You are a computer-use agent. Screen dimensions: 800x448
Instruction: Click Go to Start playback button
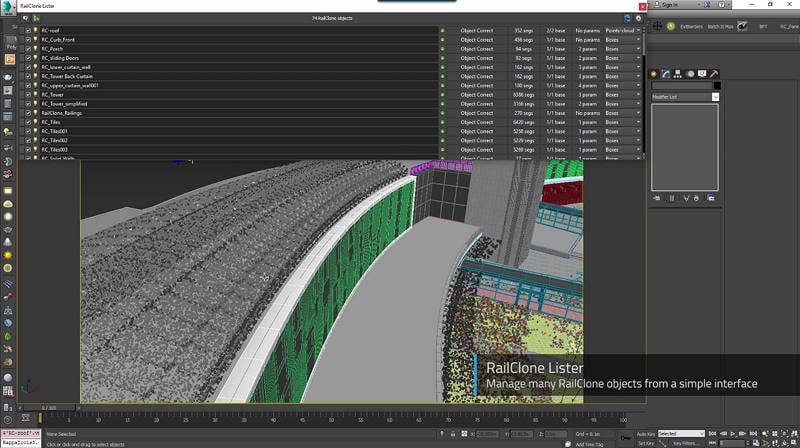click(713, 434)
